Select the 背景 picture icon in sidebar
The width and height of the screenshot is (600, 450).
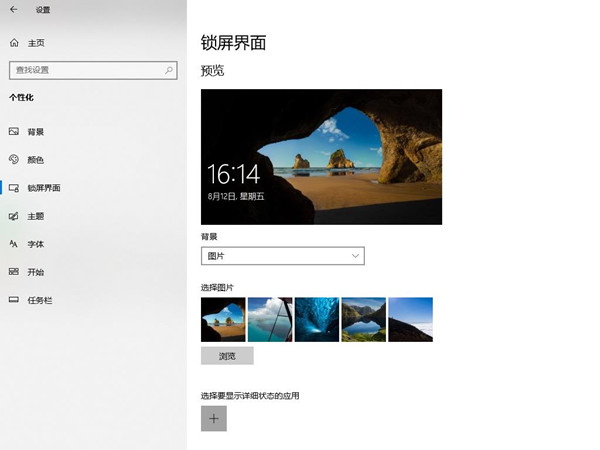[14, 132]
